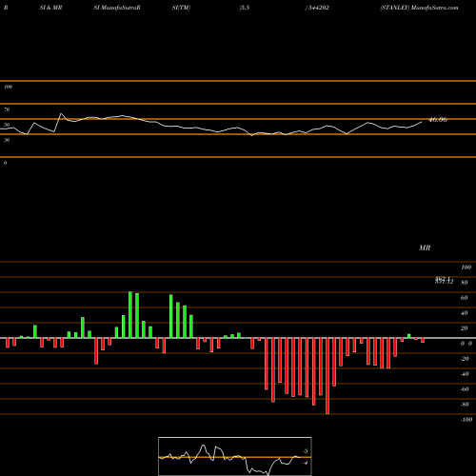
Task: Click the longest red histogram bar
Action: [327, 376]
